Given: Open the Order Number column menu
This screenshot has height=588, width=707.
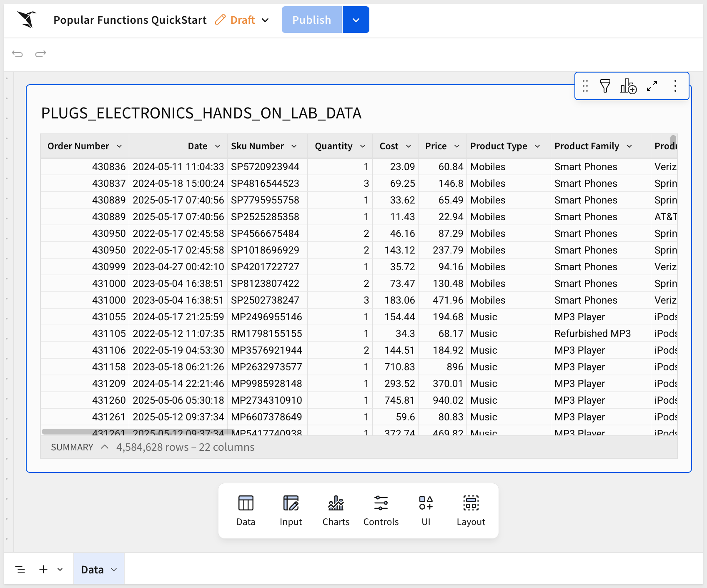Looking at the screenshot, I should [119, 146].
